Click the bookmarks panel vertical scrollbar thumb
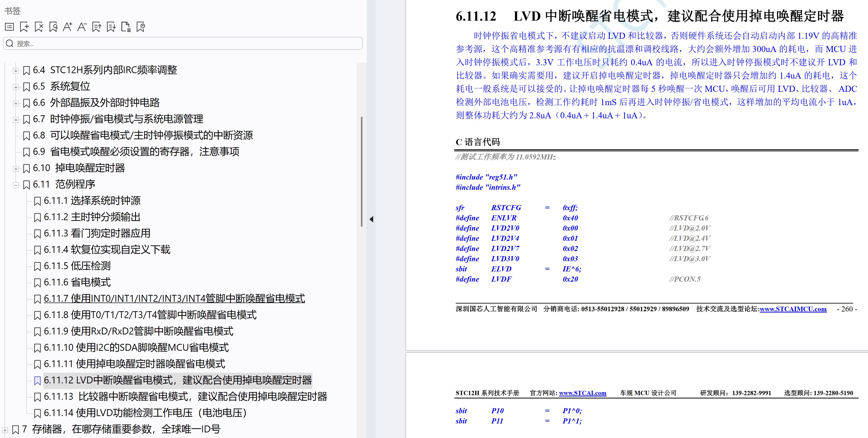Viewport: 868px width, 438px height. [x=361, y=171]
